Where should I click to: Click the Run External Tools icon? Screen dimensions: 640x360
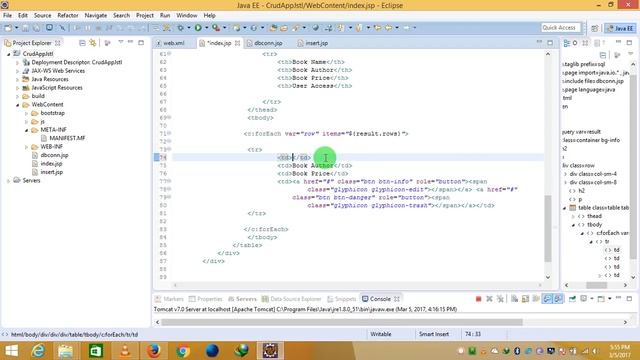216,28
